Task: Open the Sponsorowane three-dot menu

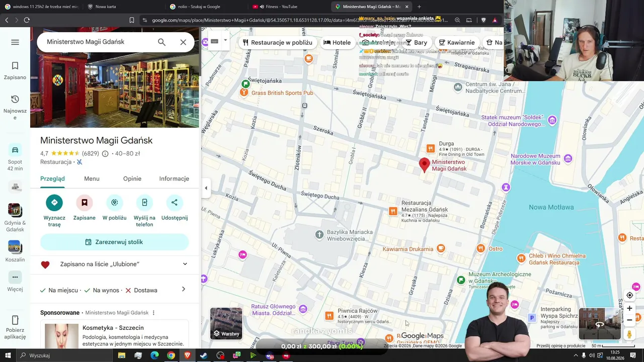Action: coord(153,313)
